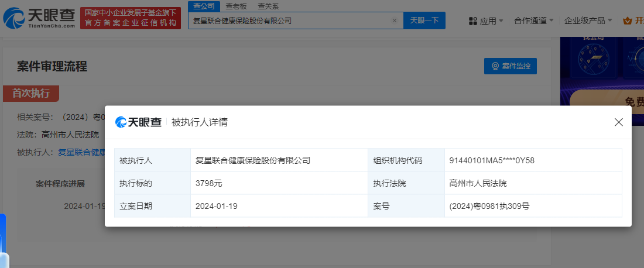Click the 应用 grid icon
Image resolution: width=644 pixels, height=268 pixels.
pyautogui.click(x=472, y=21)
